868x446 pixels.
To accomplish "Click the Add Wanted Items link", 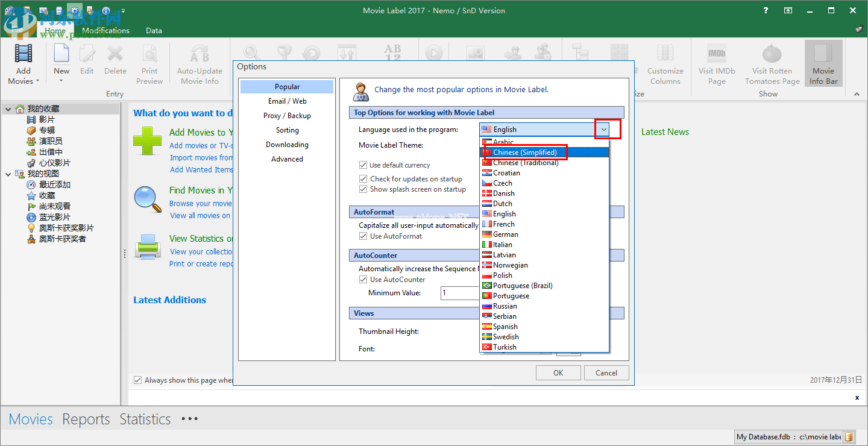I will click(201, 170).
